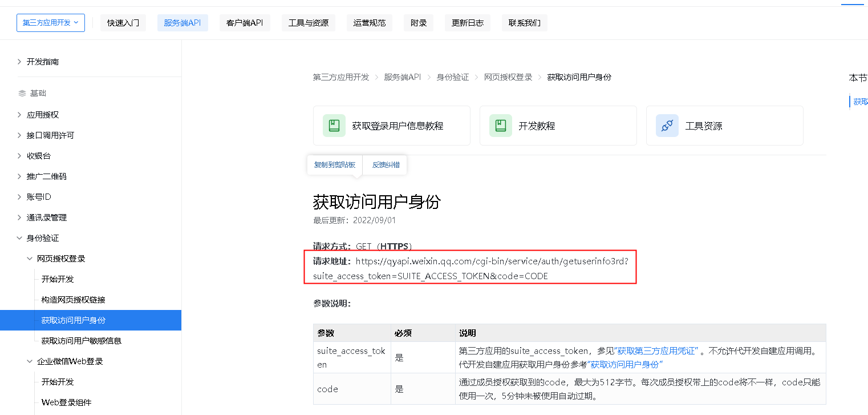Click the 网页授权登录 breadcrumb link

click(x=508, y=76)
